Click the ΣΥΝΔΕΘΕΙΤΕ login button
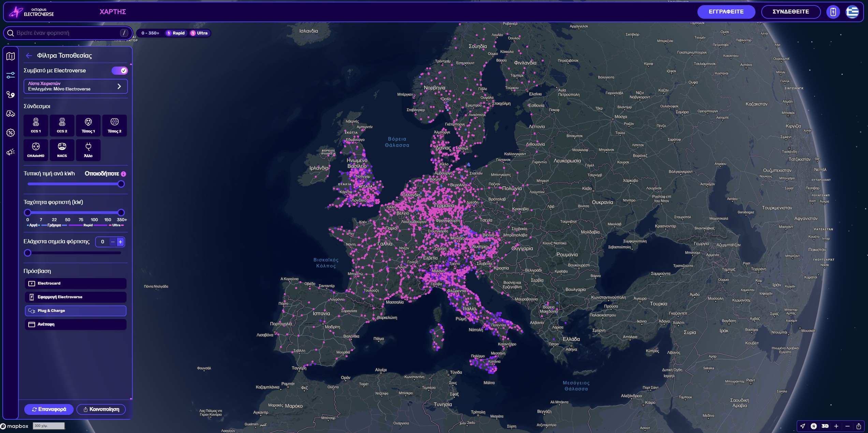This screenshot has width=868, height=433. coord(791,12)
